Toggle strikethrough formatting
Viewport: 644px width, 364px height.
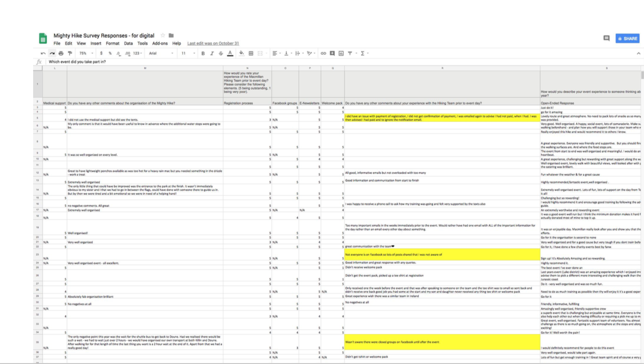[221, 53]
